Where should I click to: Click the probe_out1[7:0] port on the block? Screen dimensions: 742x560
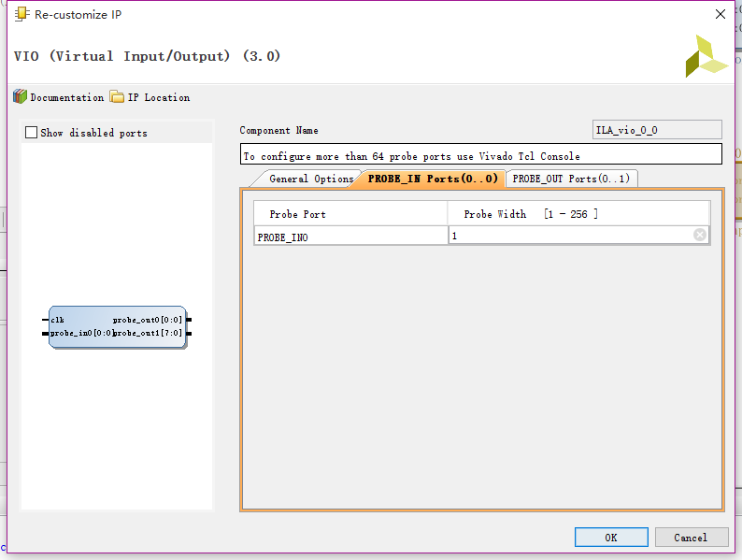coord(148,333)
